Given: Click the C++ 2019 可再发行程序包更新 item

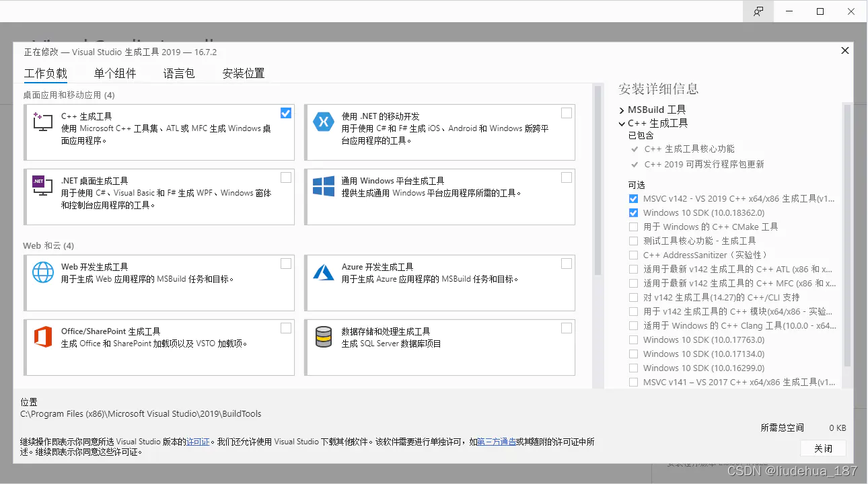Looking at the screenshot, I should tap(704, 165).
